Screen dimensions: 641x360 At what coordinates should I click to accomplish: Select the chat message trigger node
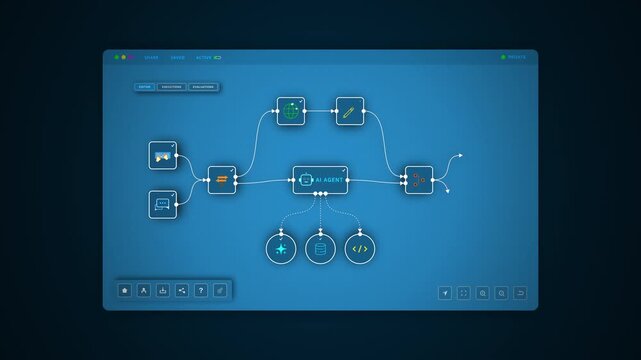[163, 204]
